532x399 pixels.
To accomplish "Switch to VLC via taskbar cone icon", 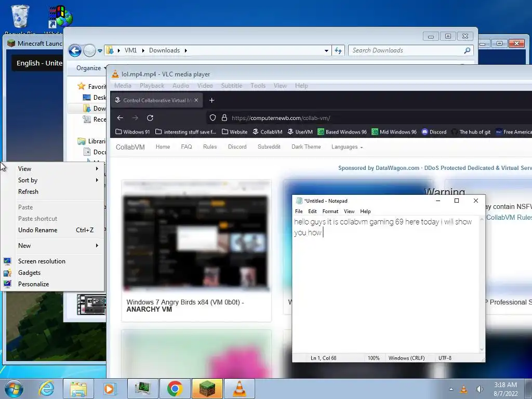I will pyautogui.click(x=239, y=389).
